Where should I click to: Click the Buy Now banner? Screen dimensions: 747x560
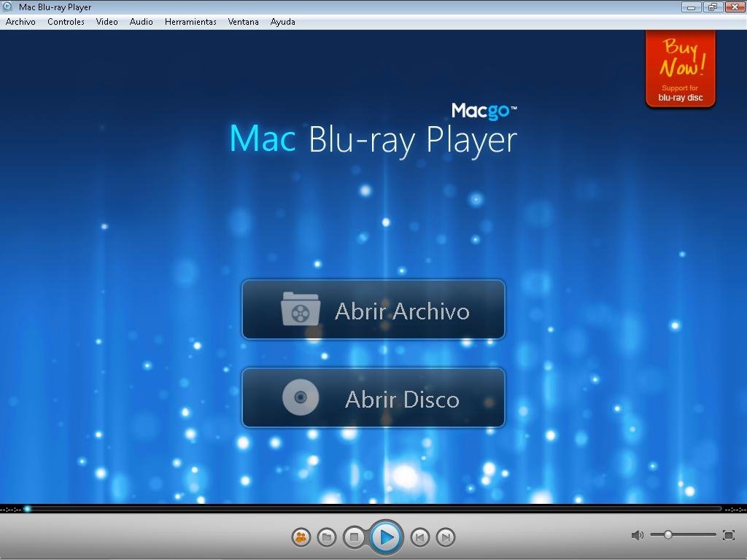click(681, 69)
